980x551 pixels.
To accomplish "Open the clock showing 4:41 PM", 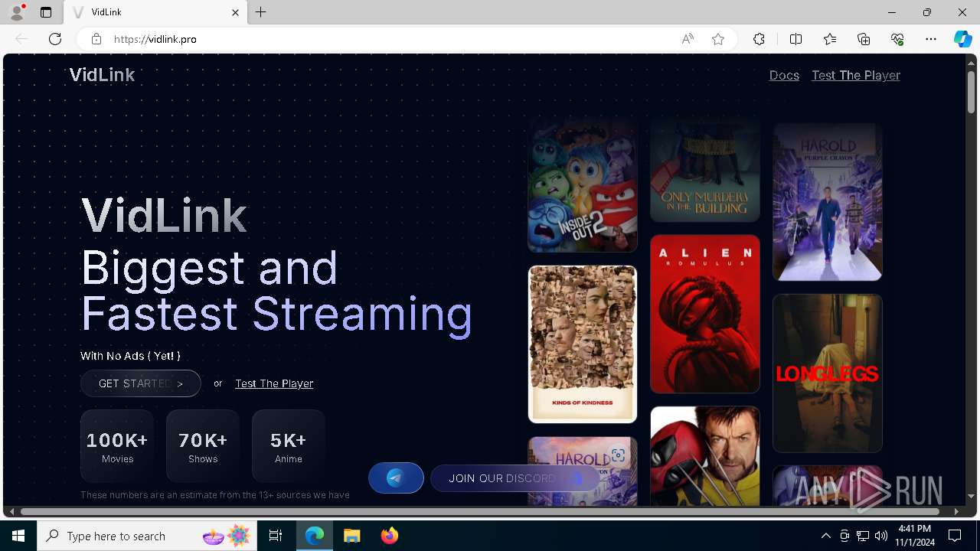I will click(x=916, y=536).
